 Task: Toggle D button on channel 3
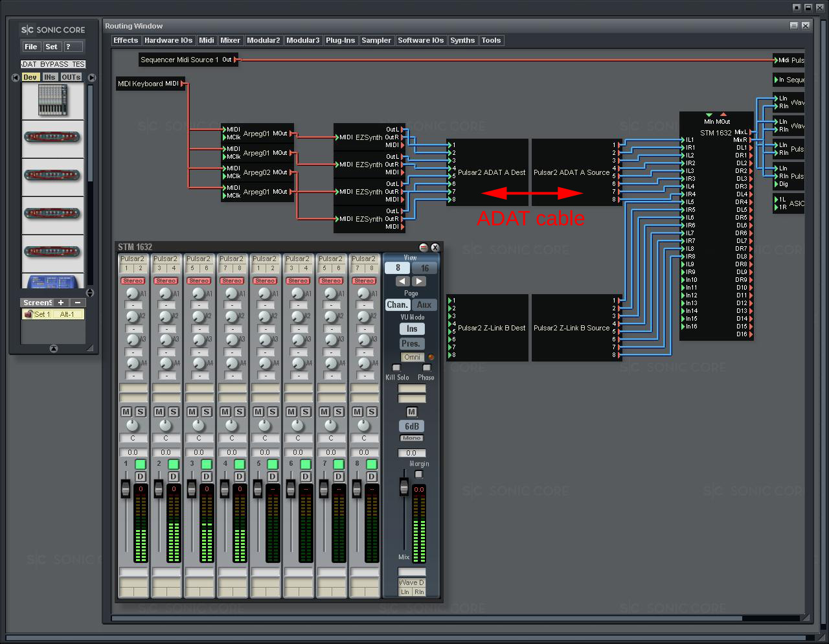point(207,477)
